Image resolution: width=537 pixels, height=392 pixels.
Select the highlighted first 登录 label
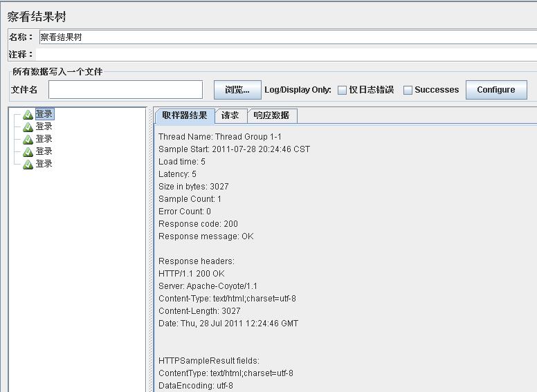tap(44, 114)
